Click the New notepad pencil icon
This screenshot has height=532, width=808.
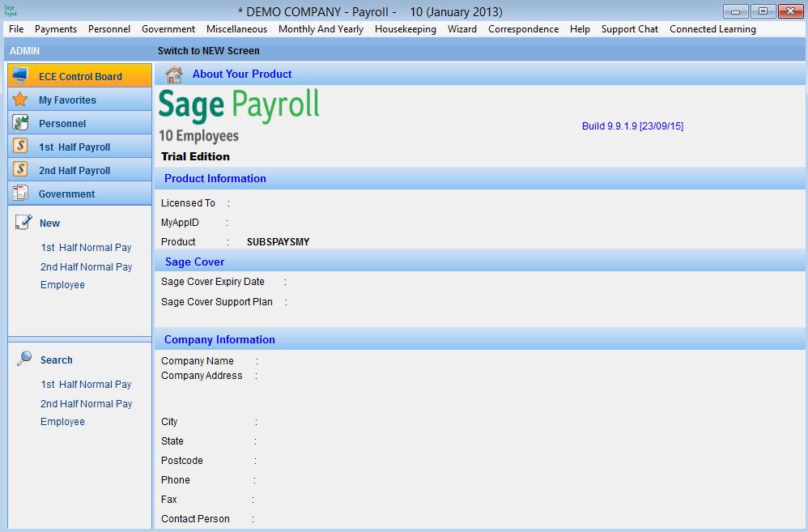tap(23, 222)
